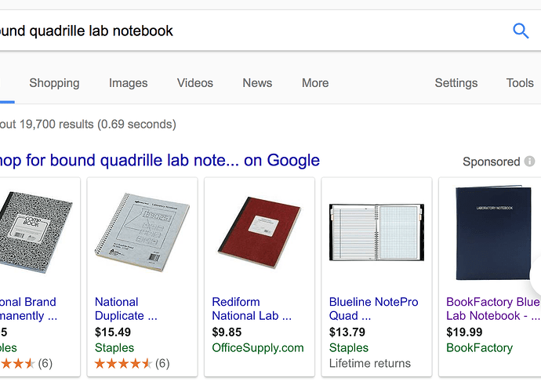Open the Blueline NotePro Quad product link
Image resolution: width=541 pixels, height=392 pixels.
[x=374, y=309]
